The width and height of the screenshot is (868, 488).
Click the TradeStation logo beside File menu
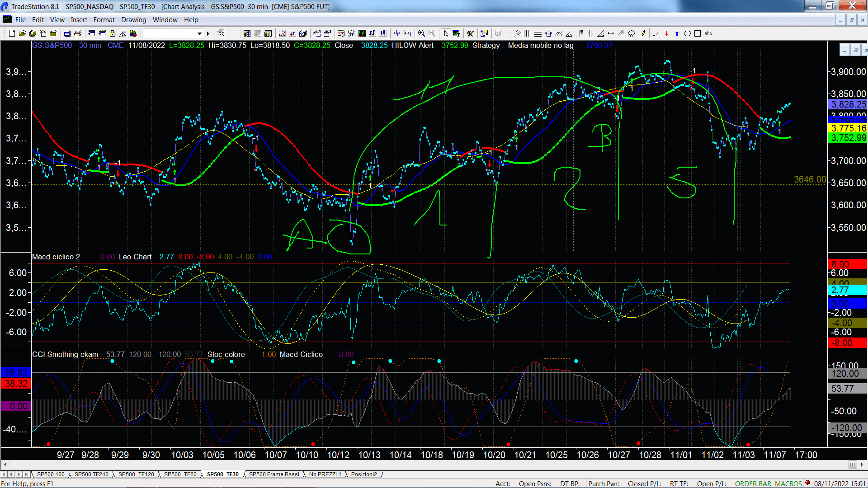pos(7,19)
